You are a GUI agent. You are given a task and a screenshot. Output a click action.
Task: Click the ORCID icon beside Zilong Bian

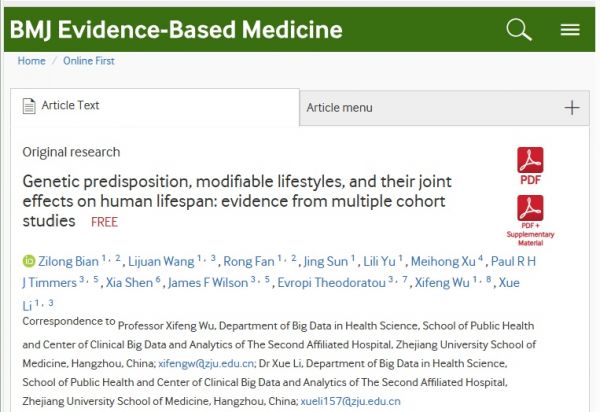click(x=28, y=261)
